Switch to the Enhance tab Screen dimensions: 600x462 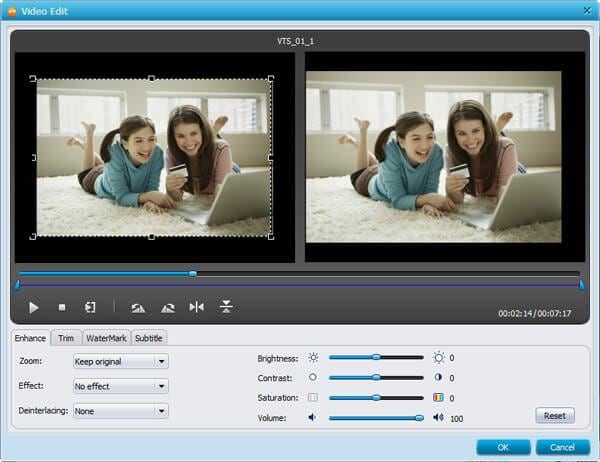point(30,338)
